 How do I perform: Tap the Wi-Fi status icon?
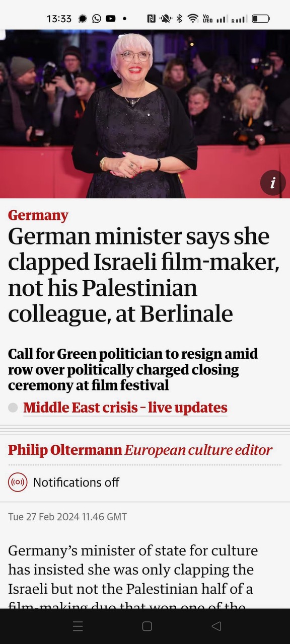pyautogui.click(x=193, y=19)
